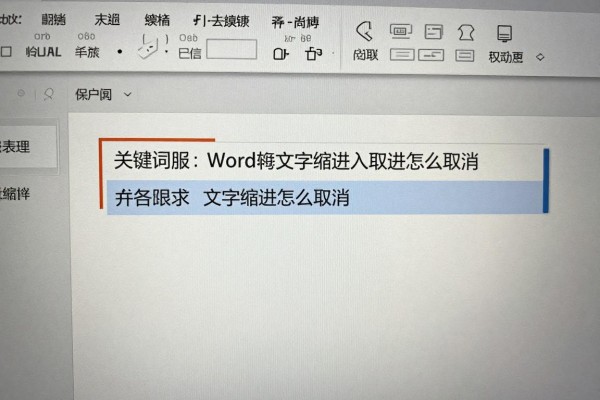
Task: Click the 权动恵 button label
Action: [505, 57]
